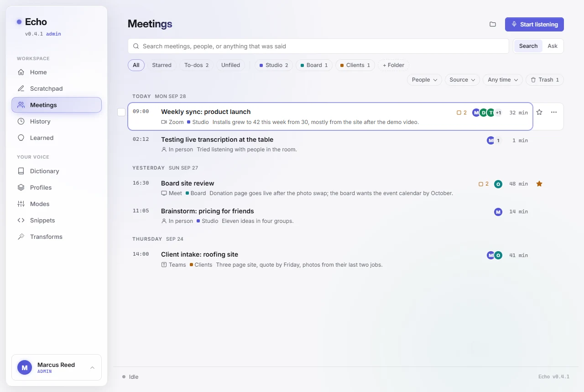Focus the search meetings input field
The width and height of the screenshot is (584, 392).
point(318,46)
